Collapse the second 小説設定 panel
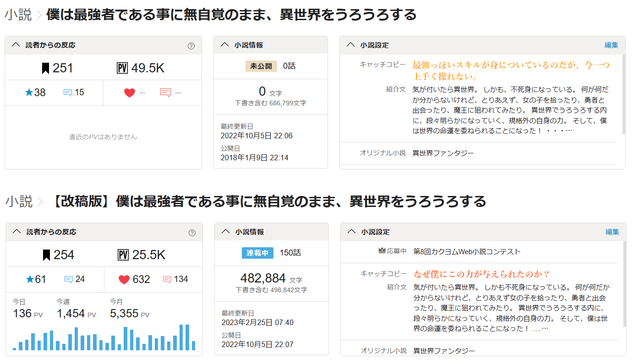 click(x=351, y=232)
